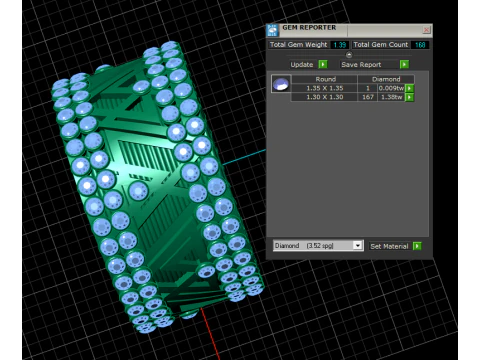This screenshot has height=360, width=480.
Task: Click the Total Gem Count label
Action: pos(381,45)
